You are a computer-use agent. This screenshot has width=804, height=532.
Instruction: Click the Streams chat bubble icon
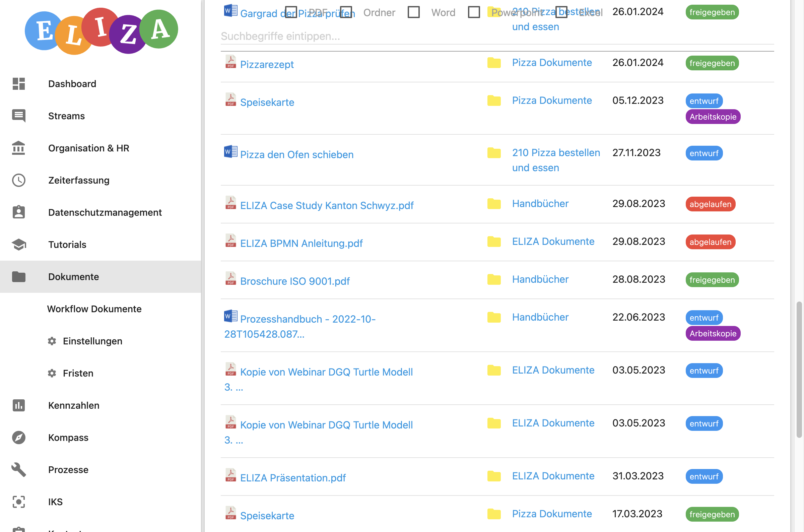coord(19,116)
